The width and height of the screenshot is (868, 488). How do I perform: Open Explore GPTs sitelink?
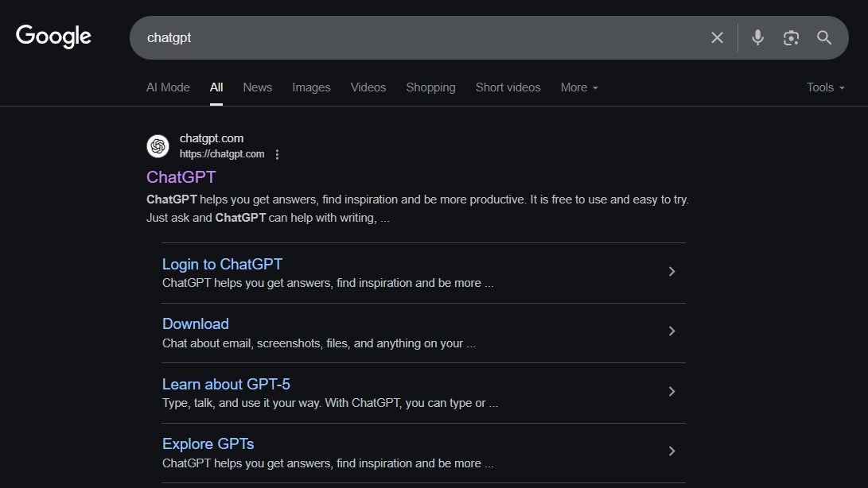pyautogui.click(x=208, y=443)
